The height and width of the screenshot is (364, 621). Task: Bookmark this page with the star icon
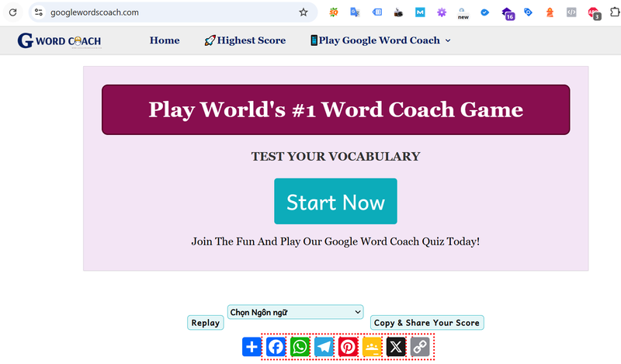point(304,12)
